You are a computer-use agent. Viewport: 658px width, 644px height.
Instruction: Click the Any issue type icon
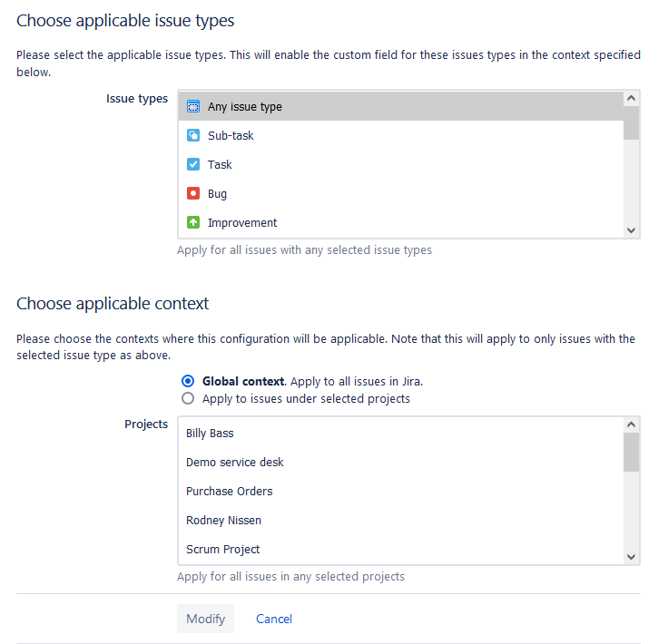(192, 106)
